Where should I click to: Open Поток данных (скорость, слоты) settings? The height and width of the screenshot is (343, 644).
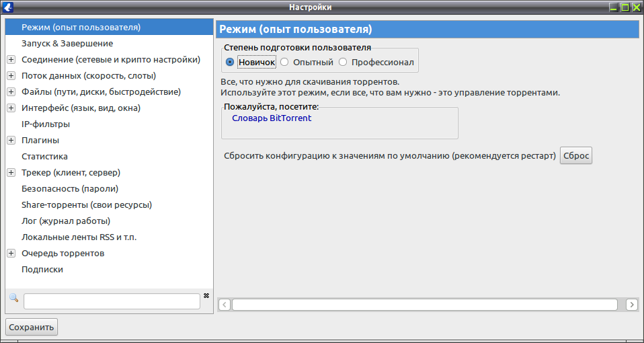(89, 76)
